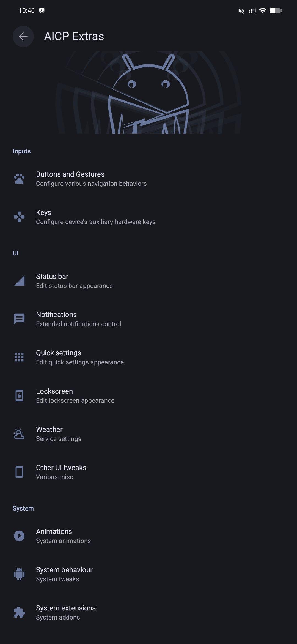
Task: Tap the puzzle piece System extensions icon
Action: (x=19, y=613)
